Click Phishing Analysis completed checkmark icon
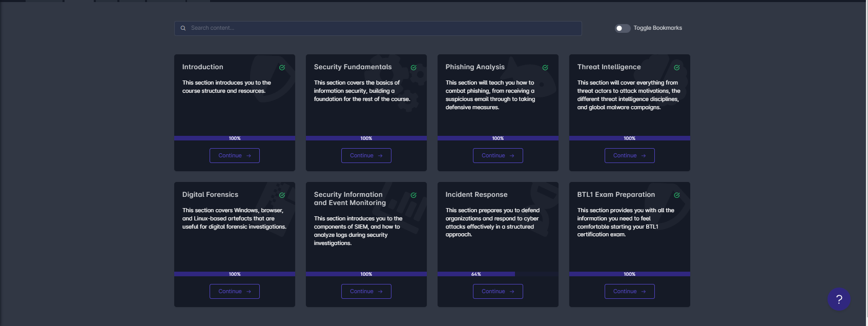This screenshot has width=868, height=326. tap(545, 68)
